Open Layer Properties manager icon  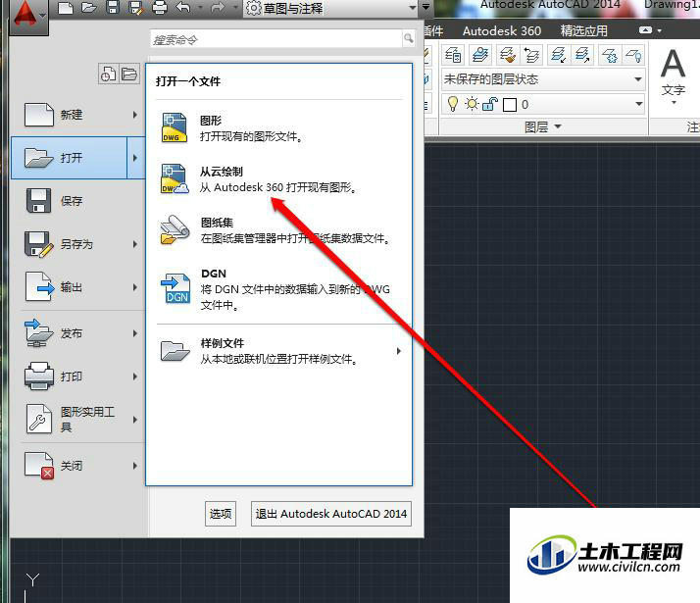coord(454,55)
